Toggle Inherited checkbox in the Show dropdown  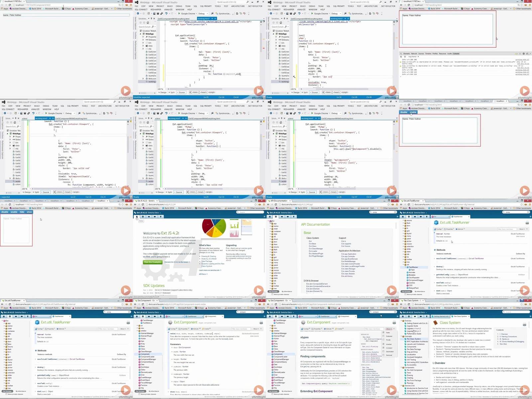pos(384,344)
